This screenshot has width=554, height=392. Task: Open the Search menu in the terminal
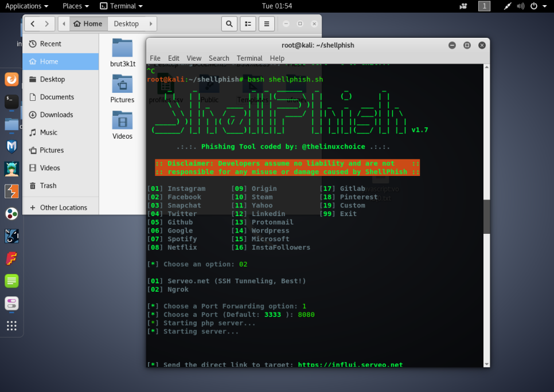click(x=219, y=58)
